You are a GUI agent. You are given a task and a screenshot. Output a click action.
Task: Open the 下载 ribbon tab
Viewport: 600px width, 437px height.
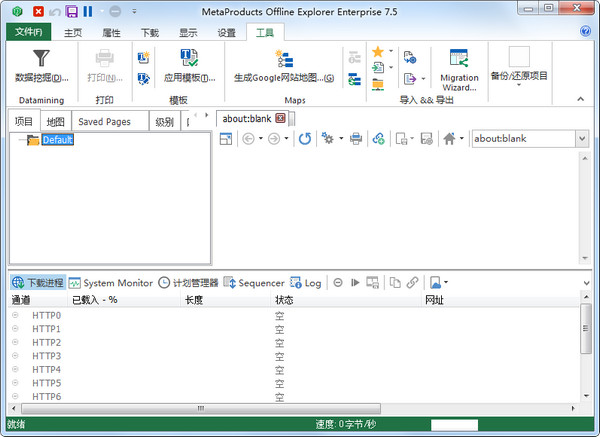pyautogui.click(x=150, y=33)
